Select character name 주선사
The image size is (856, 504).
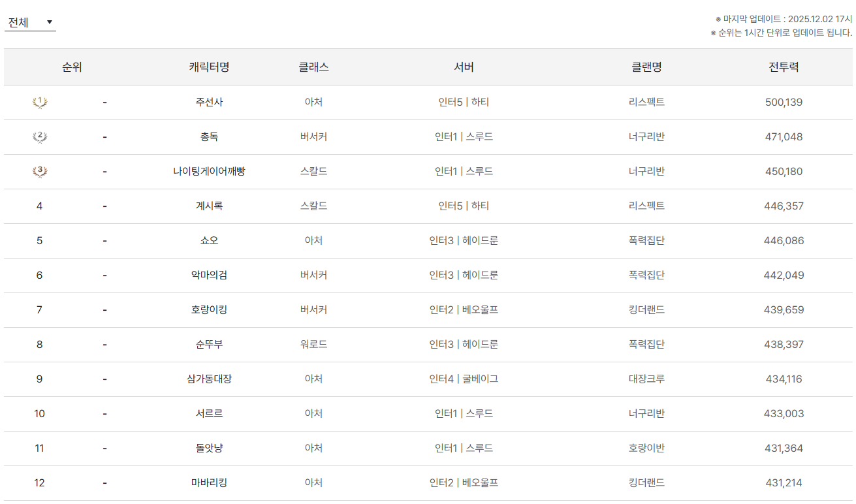209,102
